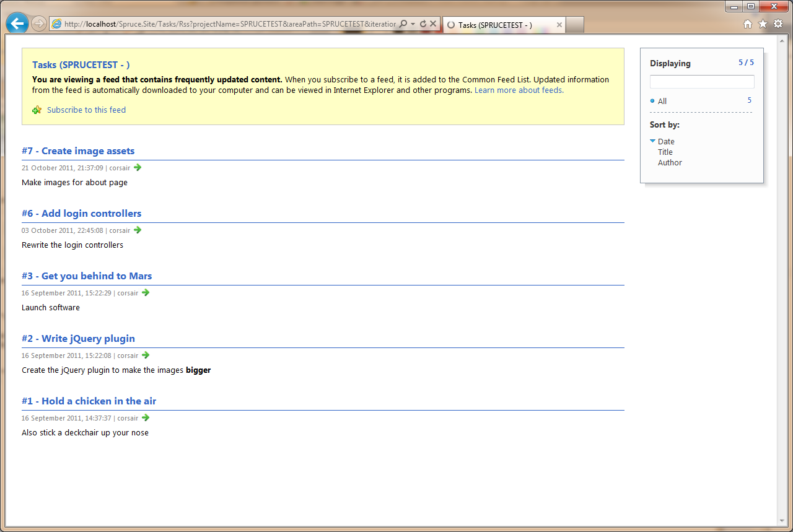Open item #7 - Create image assets
Screen dimensions: 793x532
click(x=78, y=151)
